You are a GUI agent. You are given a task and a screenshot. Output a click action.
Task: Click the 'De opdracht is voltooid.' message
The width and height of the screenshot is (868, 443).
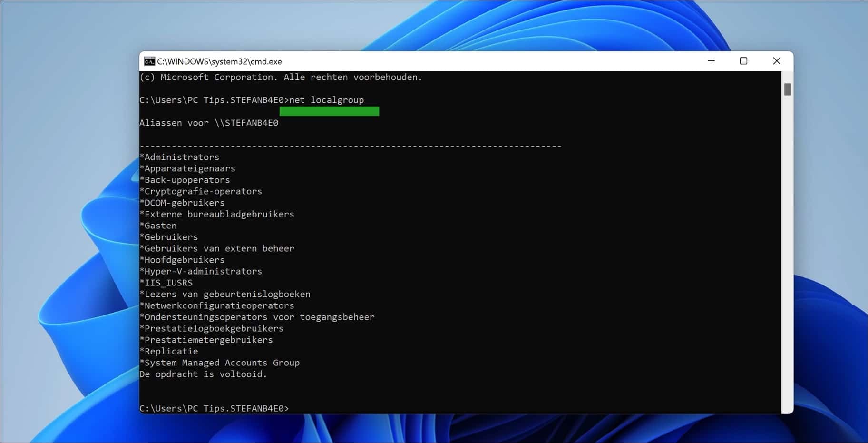[x=203, y=374]
